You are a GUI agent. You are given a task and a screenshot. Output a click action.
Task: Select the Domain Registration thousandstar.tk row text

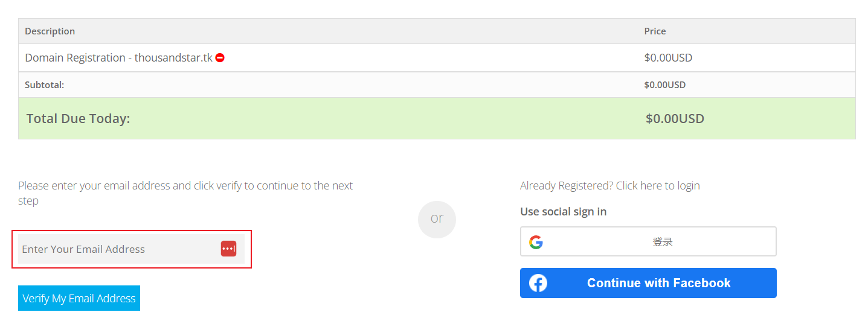pos(118,58)
